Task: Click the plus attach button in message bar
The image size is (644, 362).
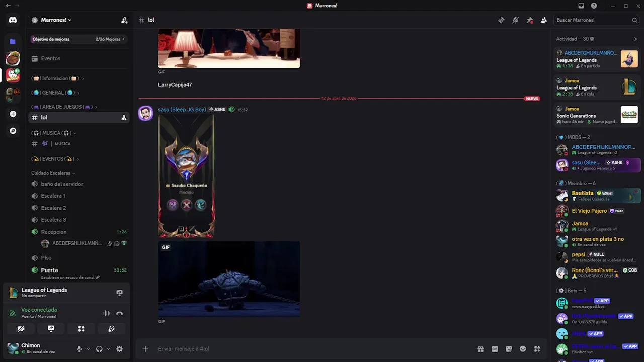Action: (145, 349)
